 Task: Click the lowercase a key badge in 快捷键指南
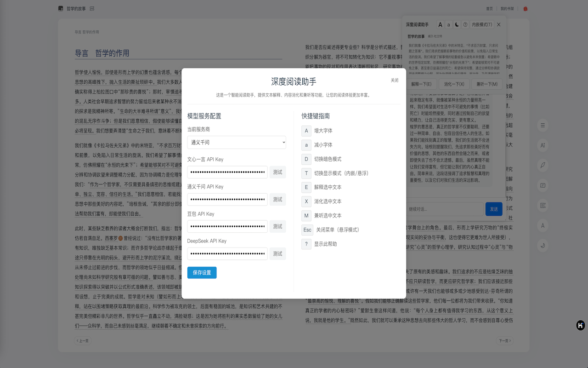(306, 145)
